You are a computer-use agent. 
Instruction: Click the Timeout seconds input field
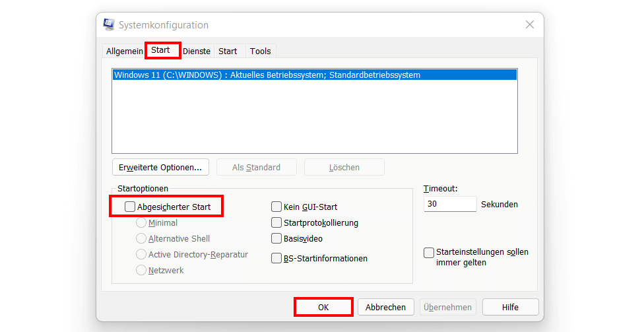pos(449,204)
